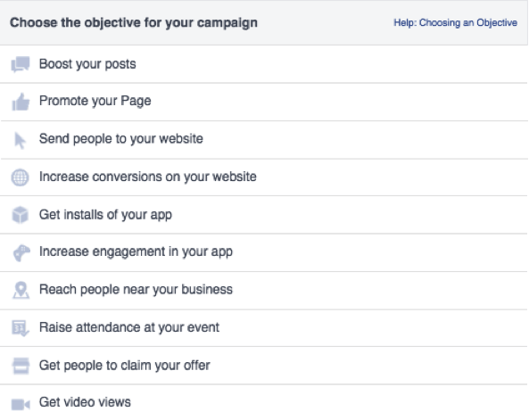Click the box icon for app installs
The width and height of the screenshot is (529, 420).
(21, 215)
